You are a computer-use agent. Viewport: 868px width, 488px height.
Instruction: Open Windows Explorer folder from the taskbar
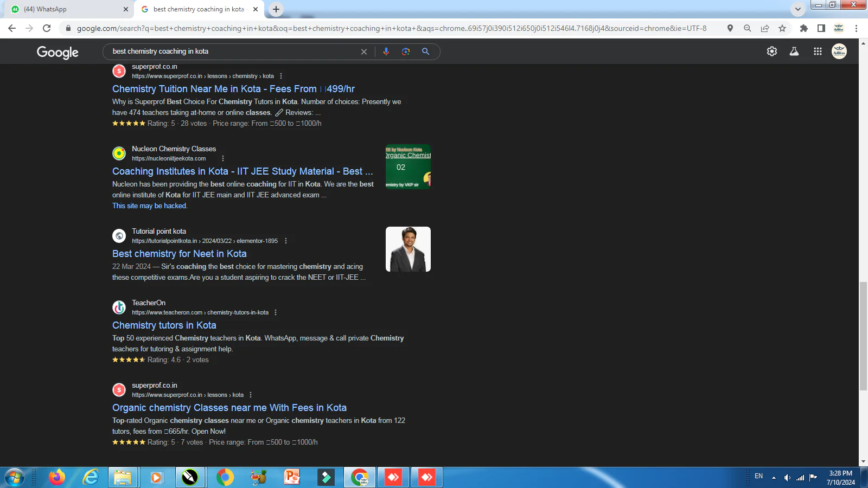point(123,478)
